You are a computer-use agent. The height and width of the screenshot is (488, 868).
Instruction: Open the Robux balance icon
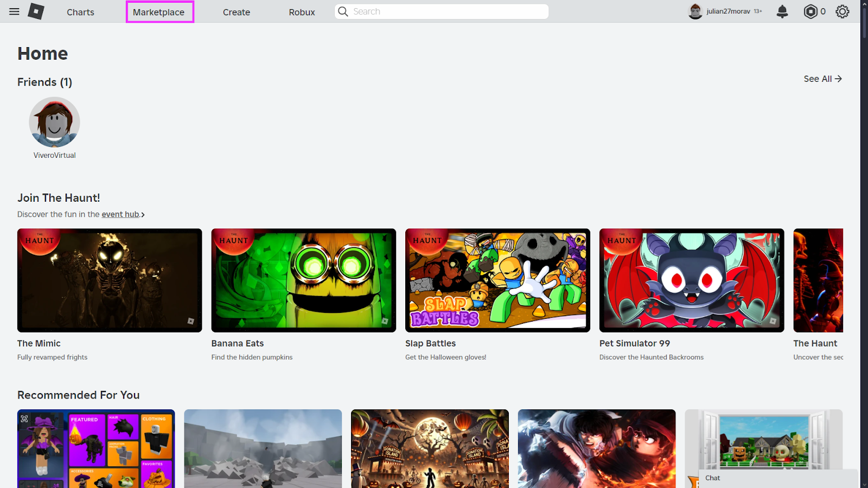point(810,11)
